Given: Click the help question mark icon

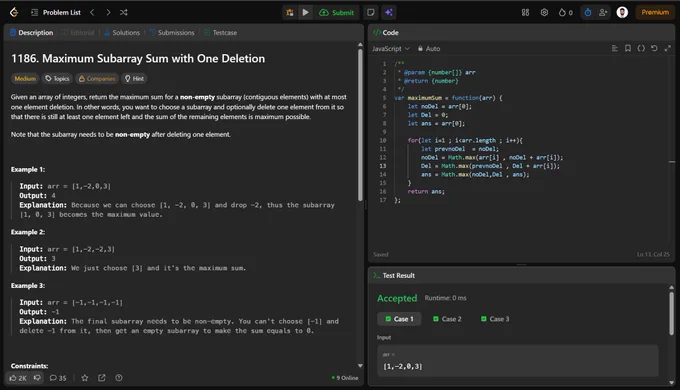Looking at the screenshot, I should click(118, 378).
